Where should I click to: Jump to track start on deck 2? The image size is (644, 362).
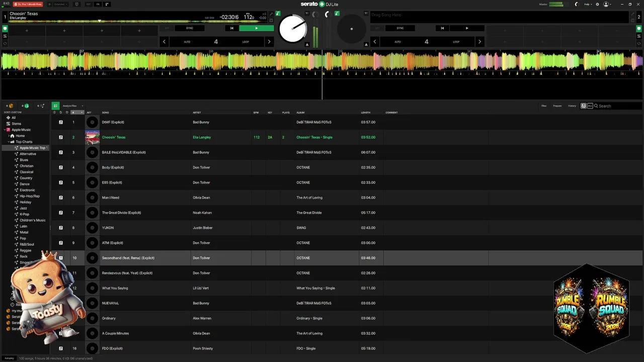click(442, 28)
